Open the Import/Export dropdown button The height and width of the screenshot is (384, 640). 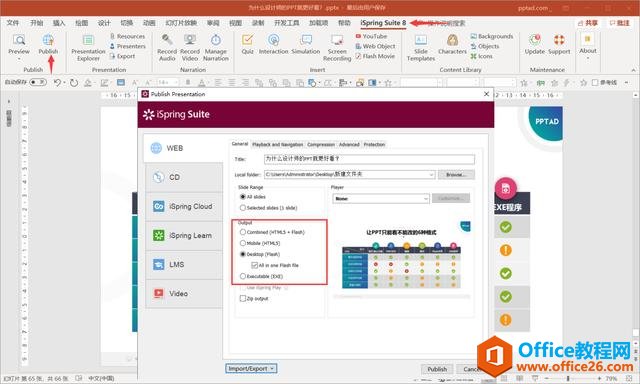coord(251,368)
